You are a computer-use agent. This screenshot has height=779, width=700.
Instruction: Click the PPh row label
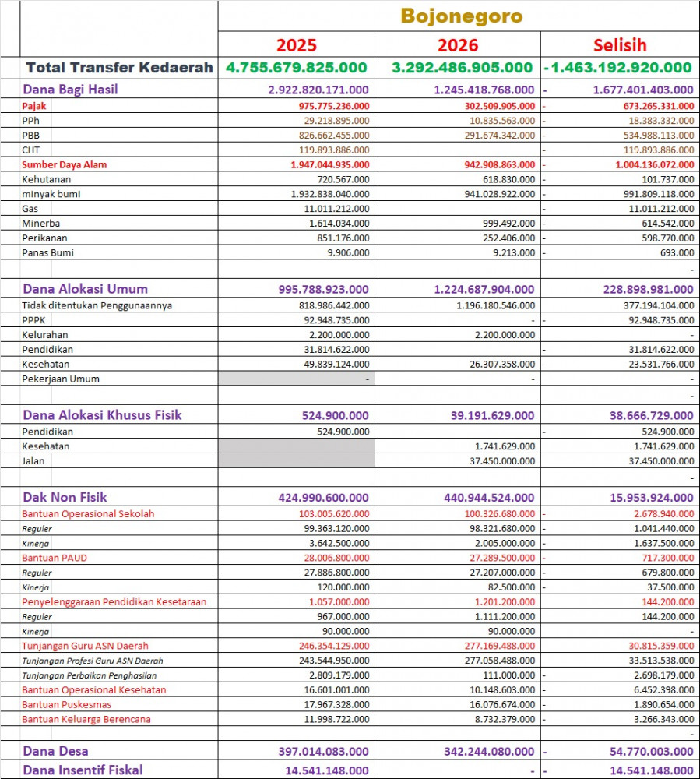30,121
